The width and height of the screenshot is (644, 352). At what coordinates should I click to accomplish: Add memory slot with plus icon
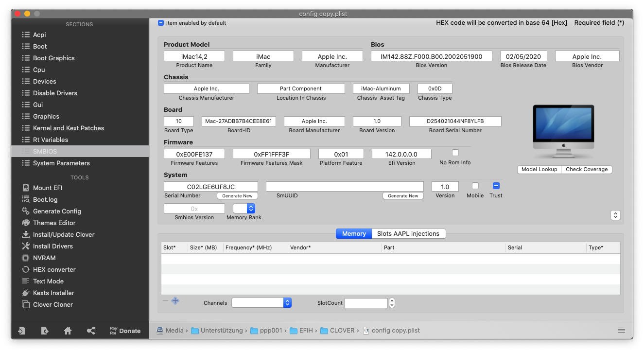point(175,301)
